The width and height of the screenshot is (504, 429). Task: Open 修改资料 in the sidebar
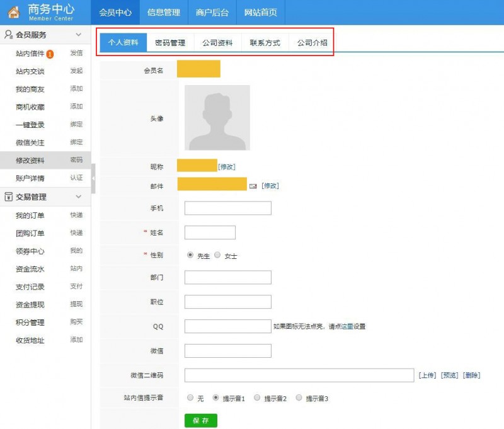point(30,161)
